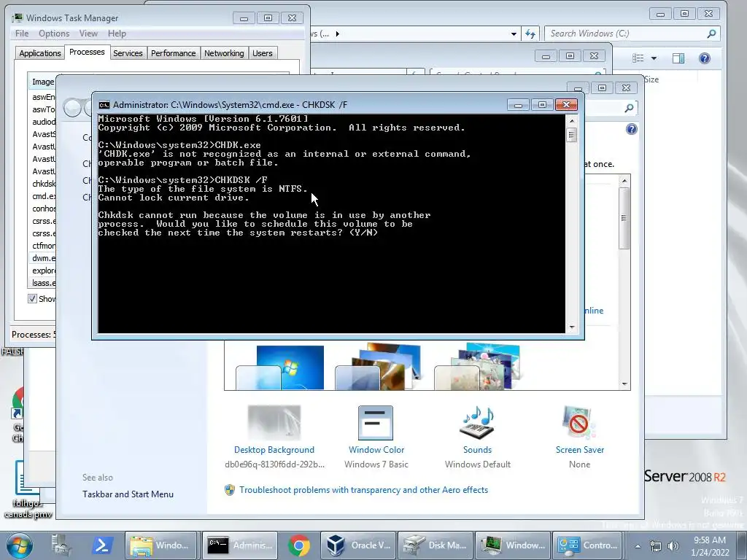Click the cmd.exe title bar icon

pyautogui.click(x=104, y=105)
